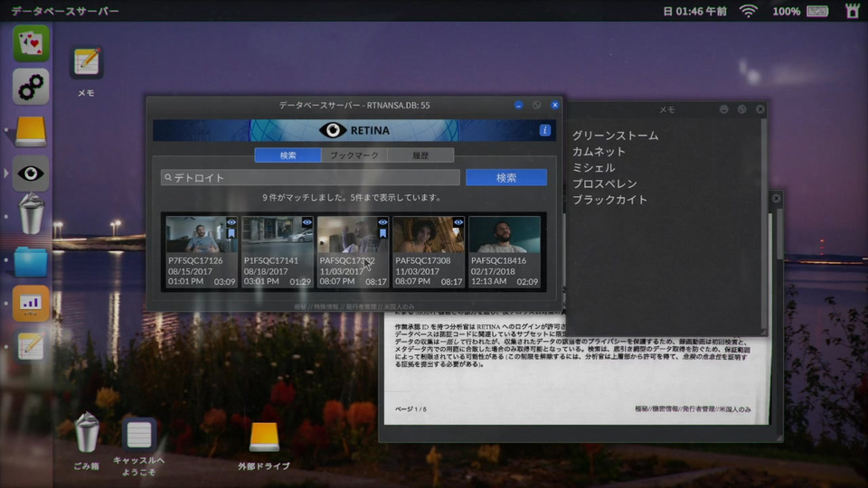868x488 pixels.
Task: Open the P7FSQC17126 video thumbnail
Action: [x=202, y=235]
